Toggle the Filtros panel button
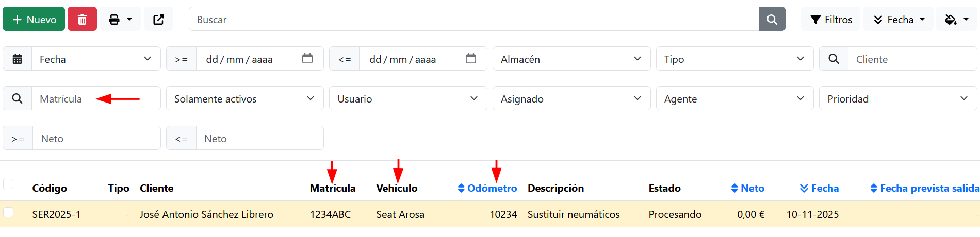 pyautogui.click(x=830, y=20)
